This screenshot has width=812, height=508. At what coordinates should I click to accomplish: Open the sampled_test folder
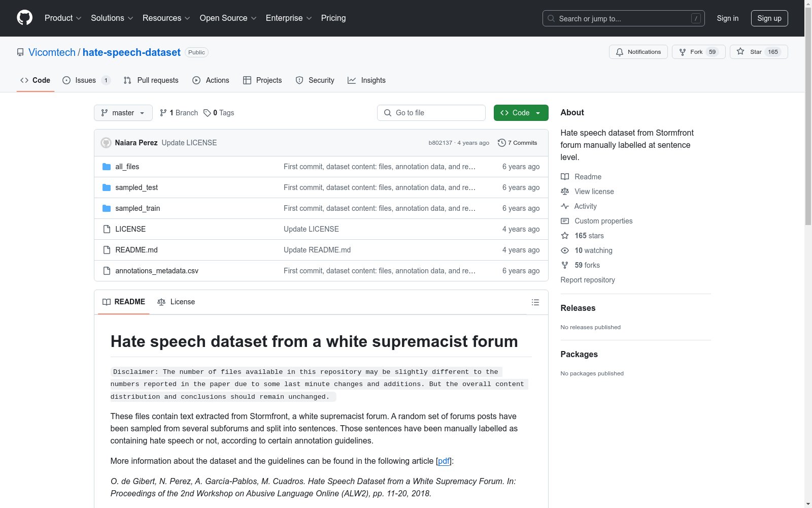coord(137,187)
